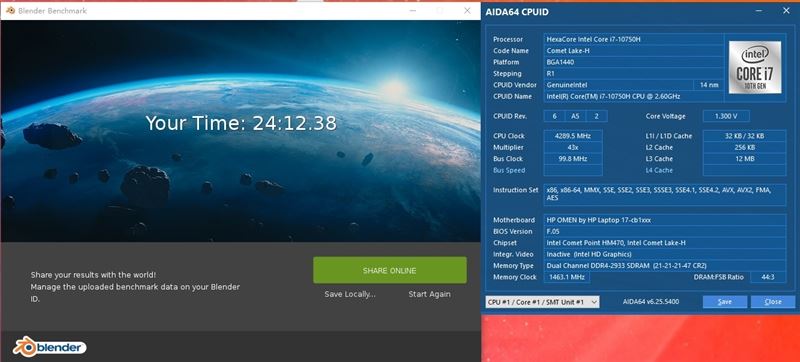Click the SHARE ONLINE button
The image size is (800, 362).
click(389, 270)
